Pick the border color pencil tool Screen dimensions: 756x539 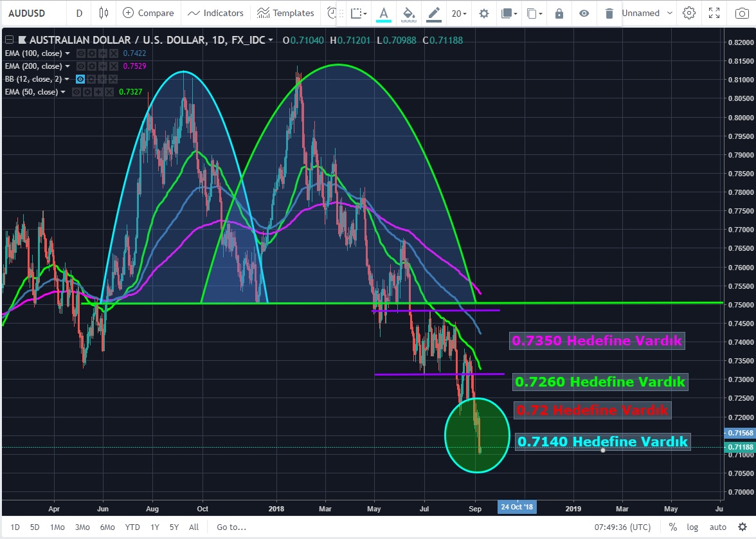coord(434,13)
